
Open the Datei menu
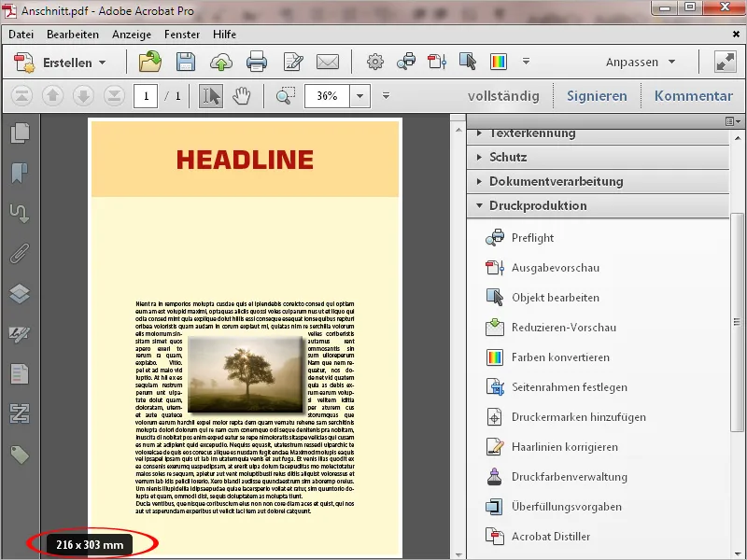tap(21, 35)
